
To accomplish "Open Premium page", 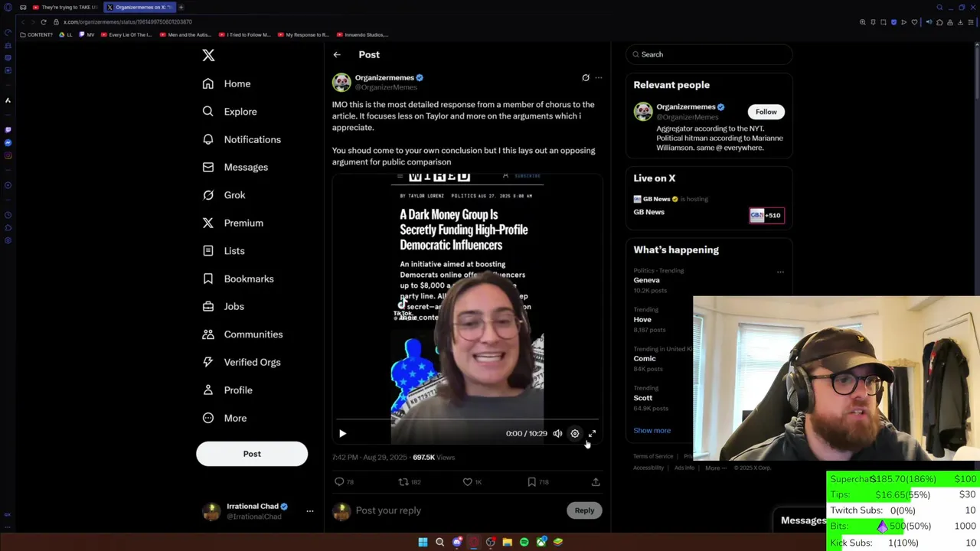I will click(x=233, y=223).
